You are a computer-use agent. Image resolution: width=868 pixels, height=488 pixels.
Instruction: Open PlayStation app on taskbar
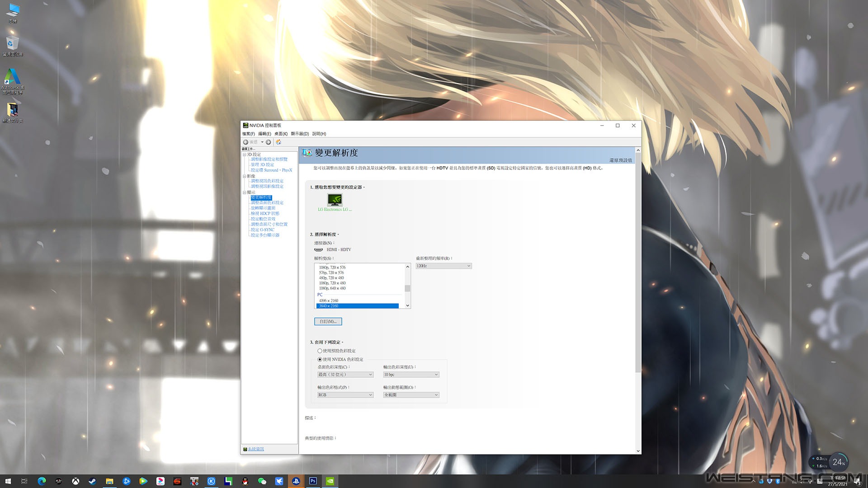(296, 481)
